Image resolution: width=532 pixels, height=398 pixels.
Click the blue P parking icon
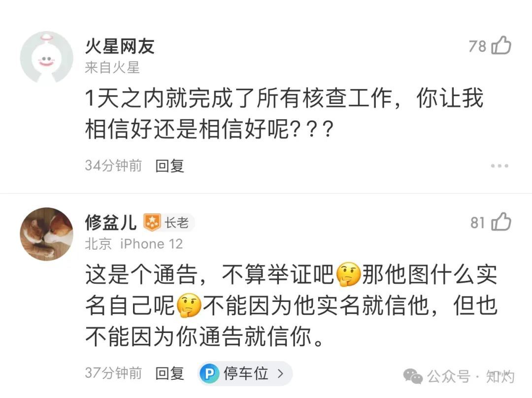209,374
